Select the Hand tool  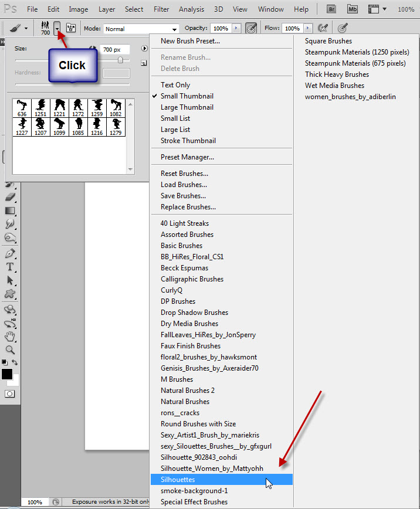click(10, 337)
